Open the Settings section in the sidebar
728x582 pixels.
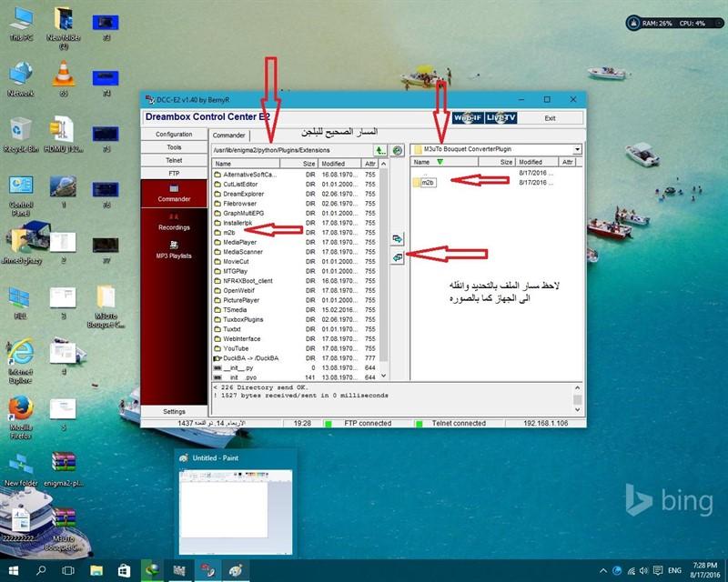[174, 412]
